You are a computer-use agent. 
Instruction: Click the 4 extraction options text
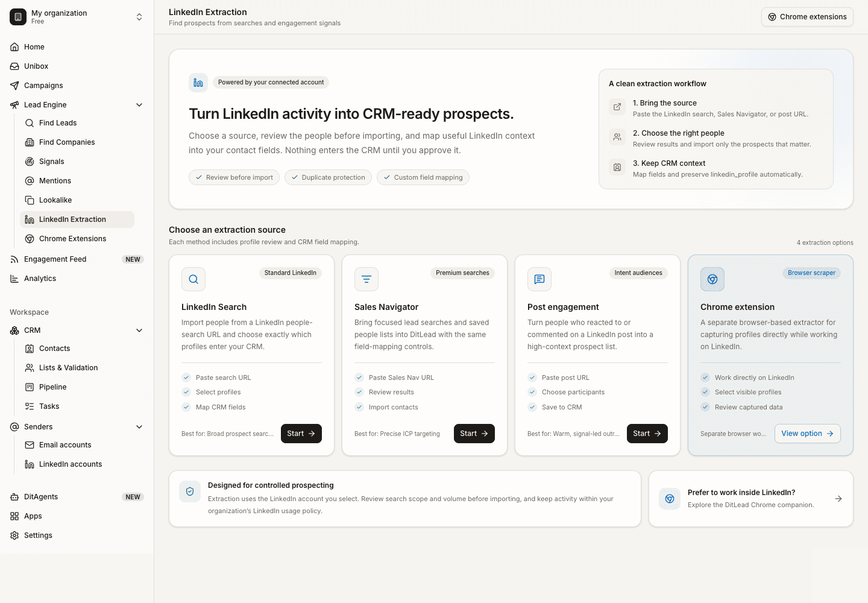[825, 243]
